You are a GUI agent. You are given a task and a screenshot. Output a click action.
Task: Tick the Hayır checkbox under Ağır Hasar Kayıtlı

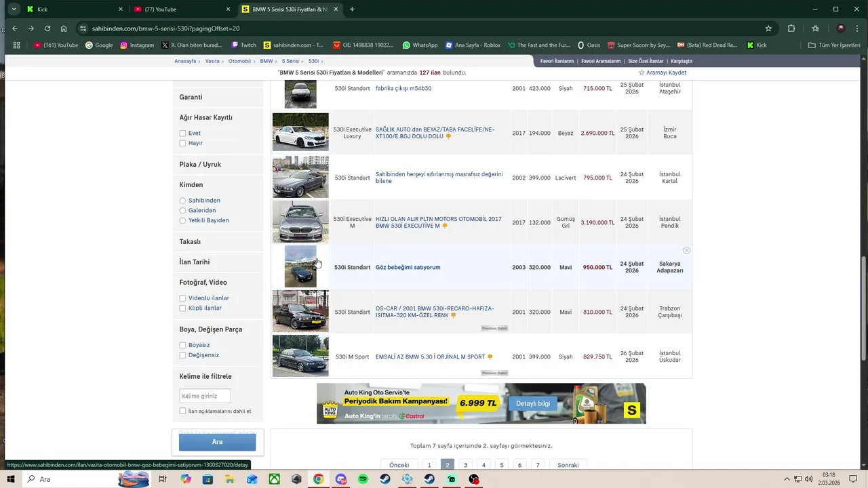pyautogui.click(x=182, y=143)
